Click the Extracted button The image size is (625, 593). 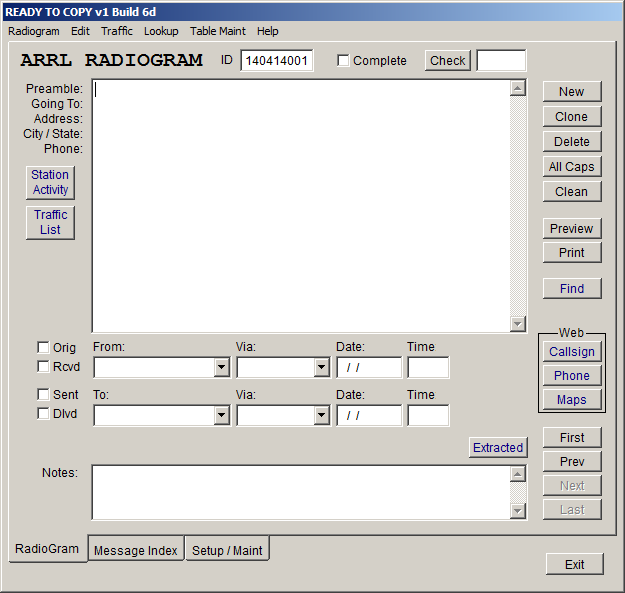pyautogui.click(x=498, y=448)
